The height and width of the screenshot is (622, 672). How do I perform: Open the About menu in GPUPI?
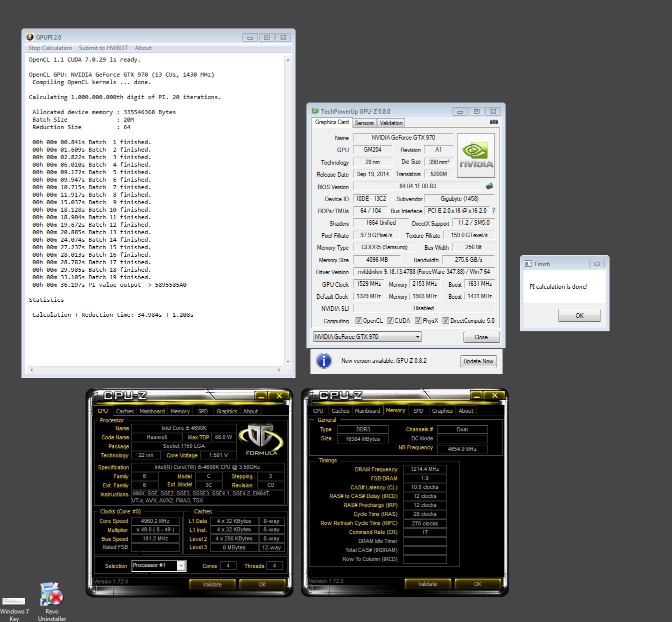[x=143, y=48]
